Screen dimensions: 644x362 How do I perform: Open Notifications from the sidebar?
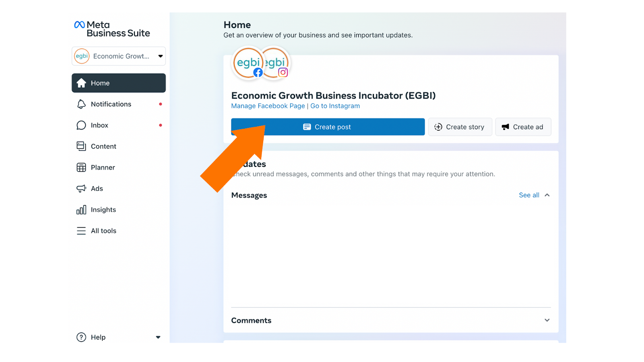(119, 104)
